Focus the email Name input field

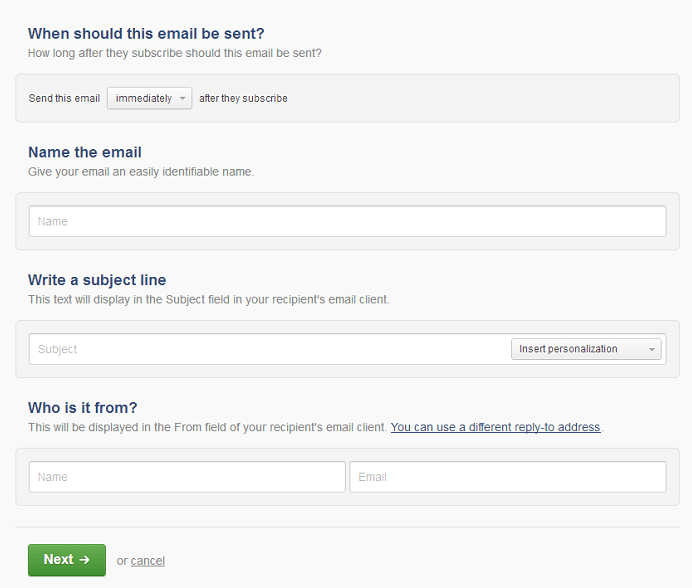[347, 221]
